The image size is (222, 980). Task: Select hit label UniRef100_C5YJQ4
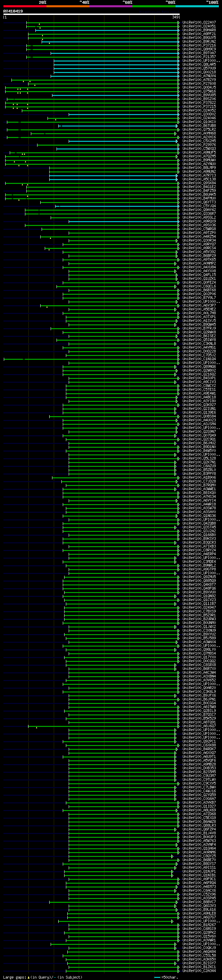click(x=199, y=206)
